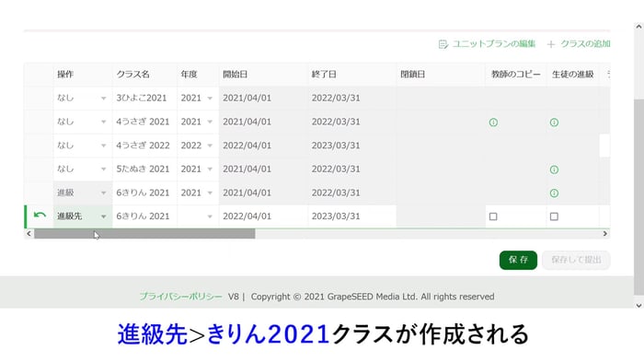Click the 生徒の進級 info icon in the 進級 row
The width and height of the screenshot is (644, 362).
tap(554, 193)
